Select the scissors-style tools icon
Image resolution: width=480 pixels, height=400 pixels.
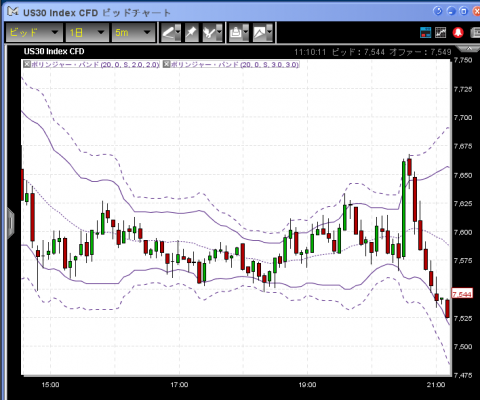[x=209, y=33]
